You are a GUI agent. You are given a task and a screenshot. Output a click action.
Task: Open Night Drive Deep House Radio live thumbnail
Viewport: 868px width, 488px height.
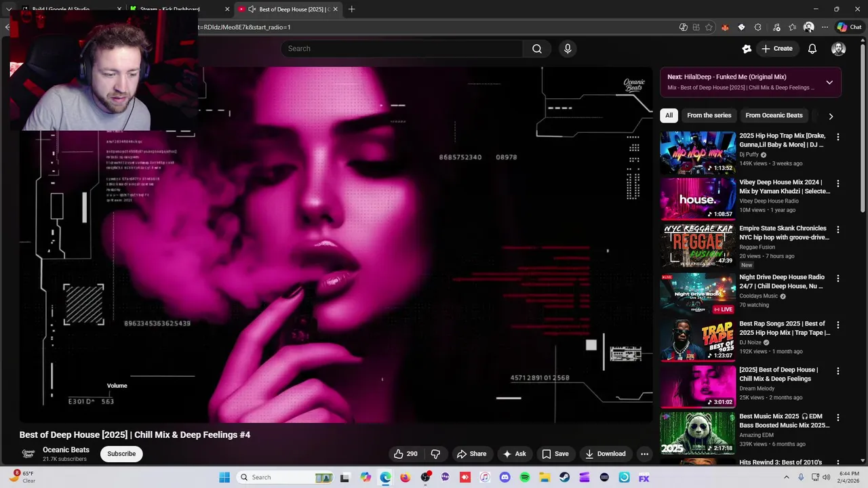pyautogui.click(x=698, y=294)
